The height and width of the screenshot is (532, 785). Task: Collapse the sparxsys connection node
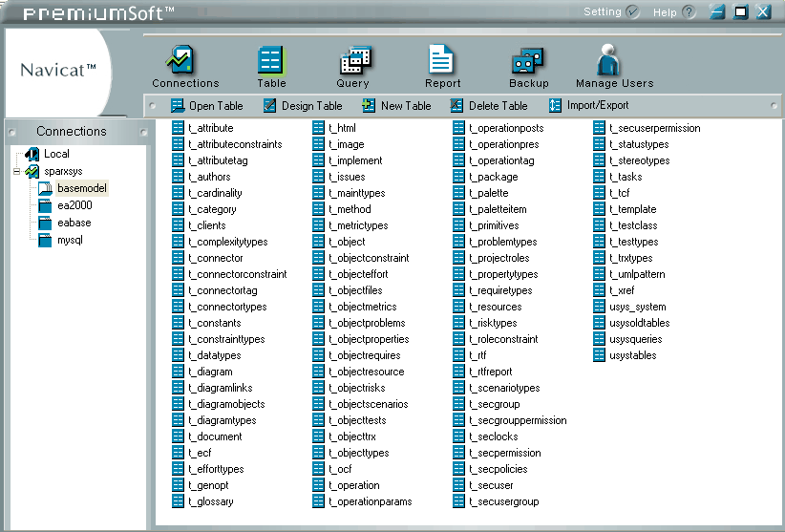tap(16, 171)
